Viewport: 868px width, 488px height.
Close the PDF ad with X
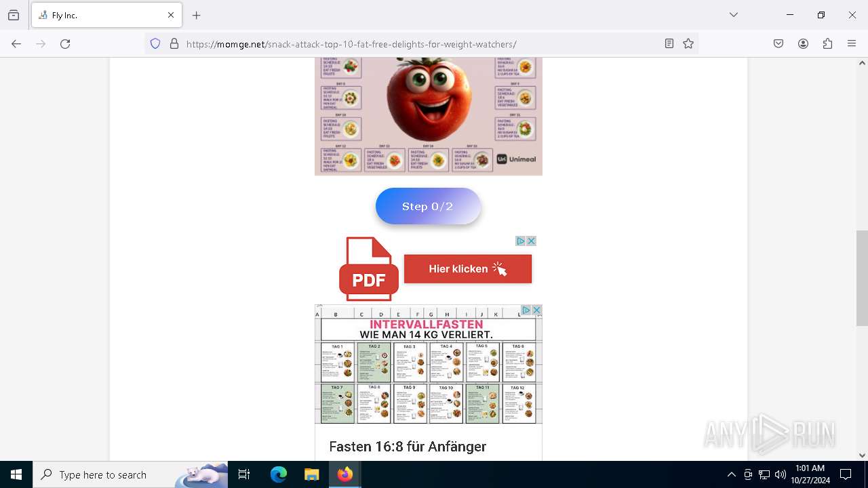532,241
